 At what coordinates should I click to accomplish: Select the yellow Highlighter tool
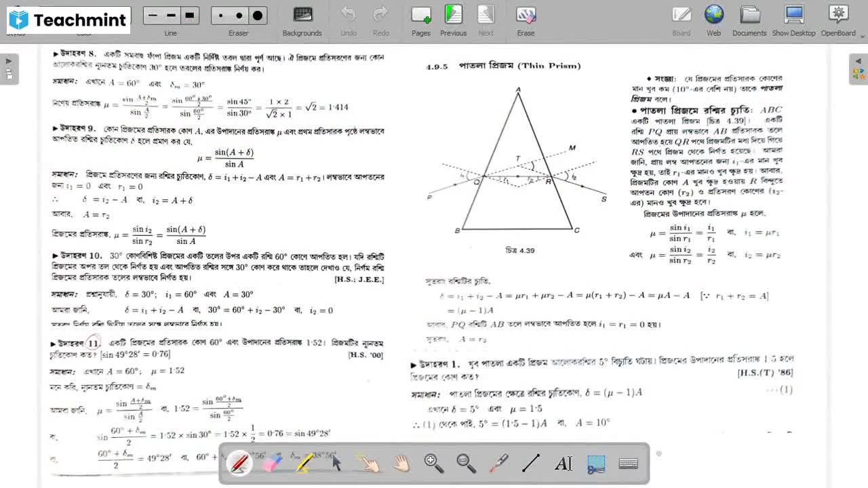point(304,463)
